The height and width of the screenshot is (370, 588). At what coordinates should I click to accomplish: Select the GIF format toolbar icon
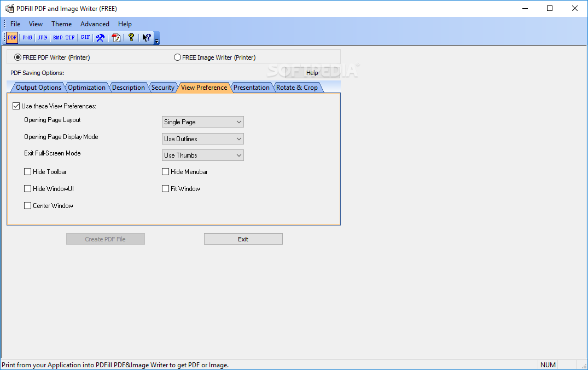pos(85,38)
